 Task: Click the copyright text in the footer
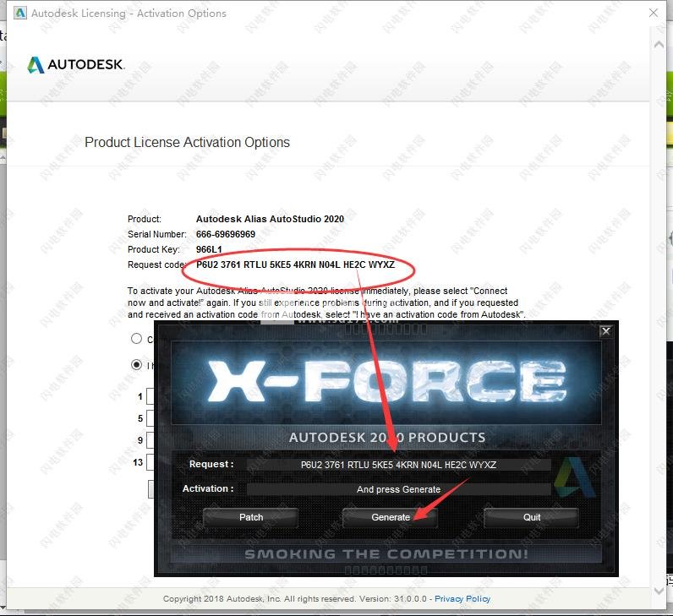[x=295, y=598]
